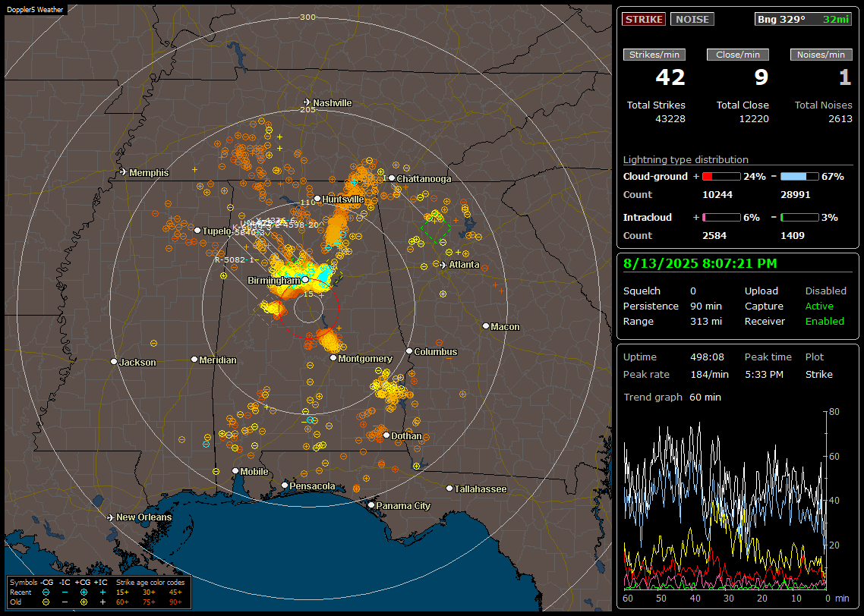Click the Jackson city dot
Image resolution: width=864 pixels, height=616 pixels.
(114, 362)
